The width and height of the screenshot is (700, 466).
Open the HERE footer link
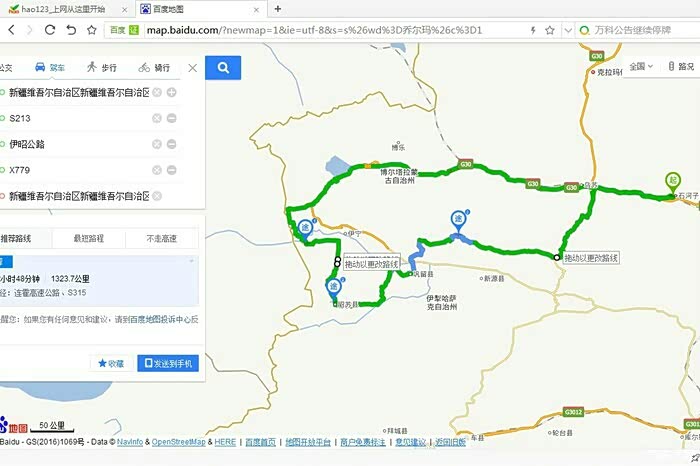click(x=225, y=442)
